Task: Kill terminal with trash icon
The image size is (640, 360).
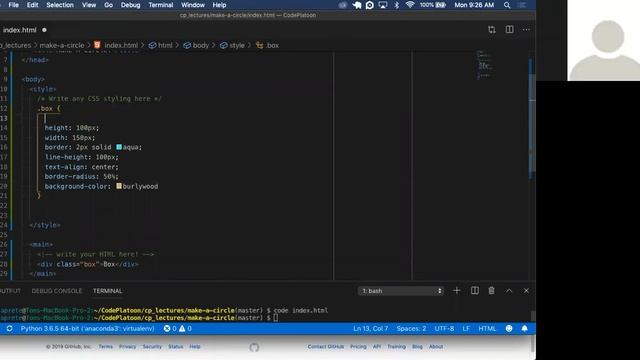Action: [491, 291]
